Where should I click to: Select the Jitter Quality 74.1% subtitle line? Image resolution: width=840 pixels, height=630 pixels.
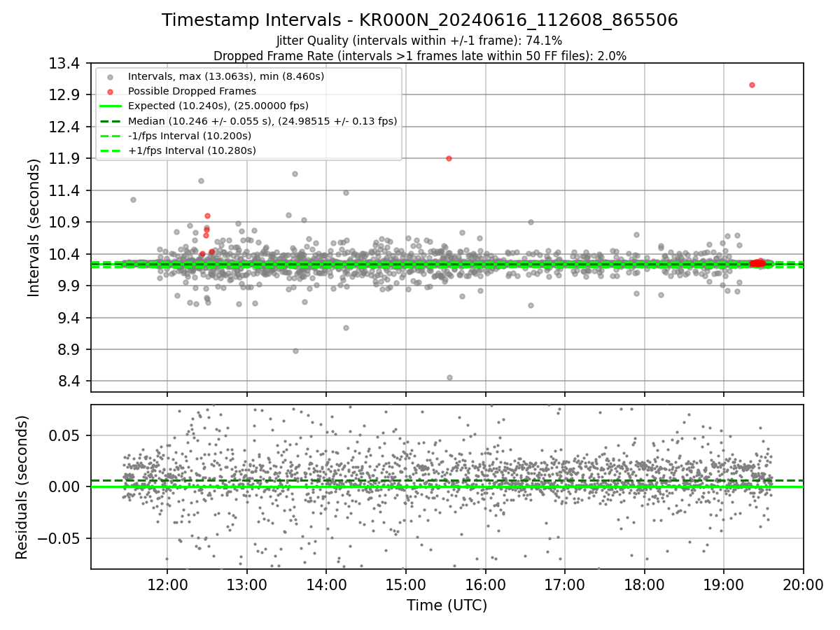[419, 41]
